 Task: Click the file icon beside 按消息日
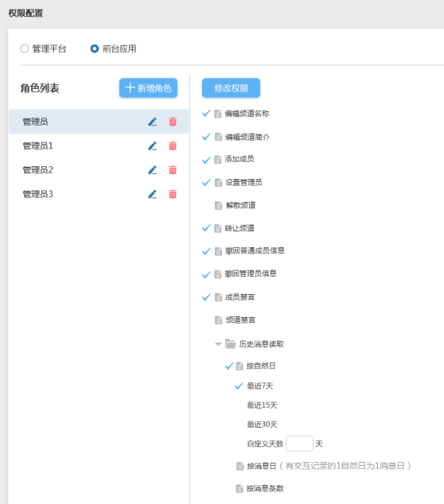pos(240,466)
